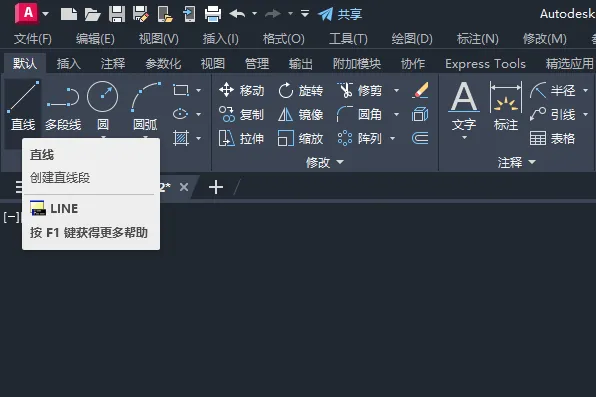Select the 旋转 Rotate tool
Screen dimensions: 596x397
[x=300, y=91]
